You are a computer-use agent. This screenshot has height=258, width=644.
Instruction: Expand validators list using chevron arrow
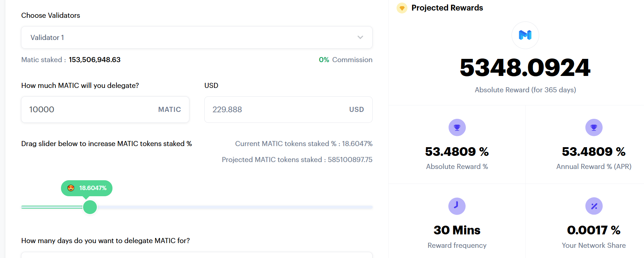tap(360, 37)
